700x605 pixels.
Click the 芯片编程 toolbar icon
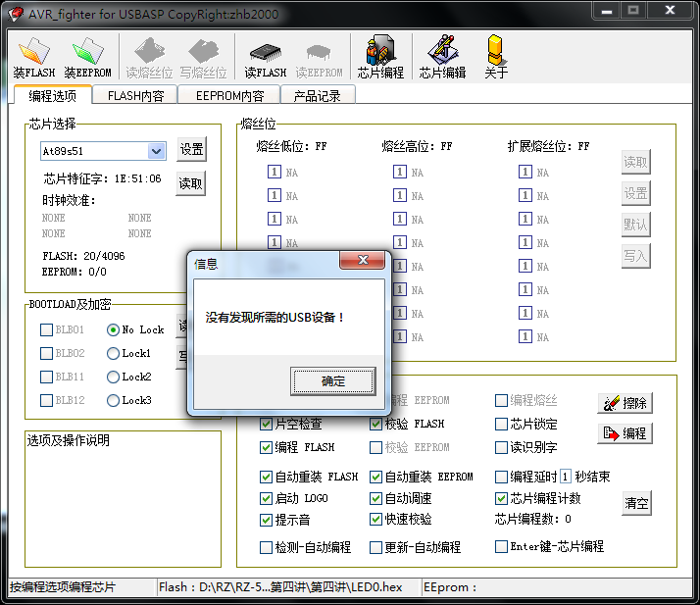[x=380, y=58]
